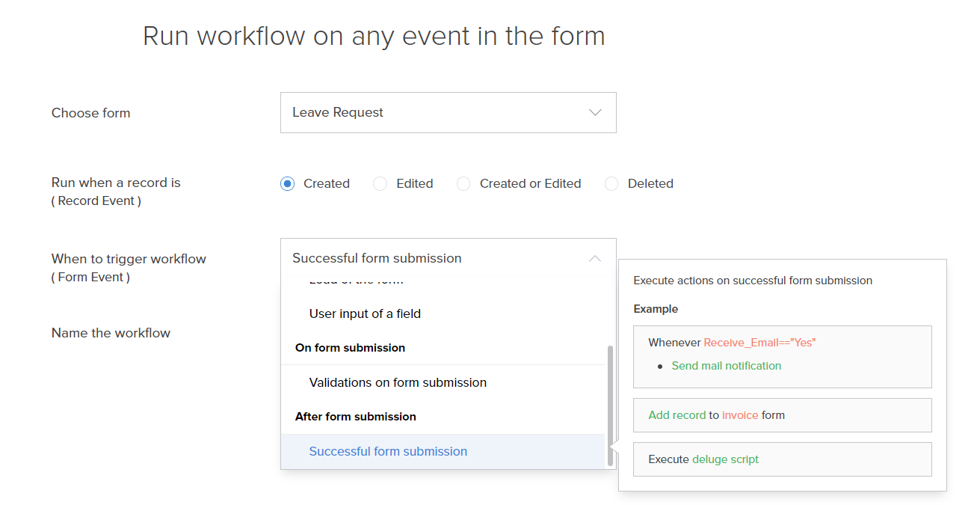980x505 pixels.
Task: Click the down chevron in Leave Request field
Action: point(595,113)
